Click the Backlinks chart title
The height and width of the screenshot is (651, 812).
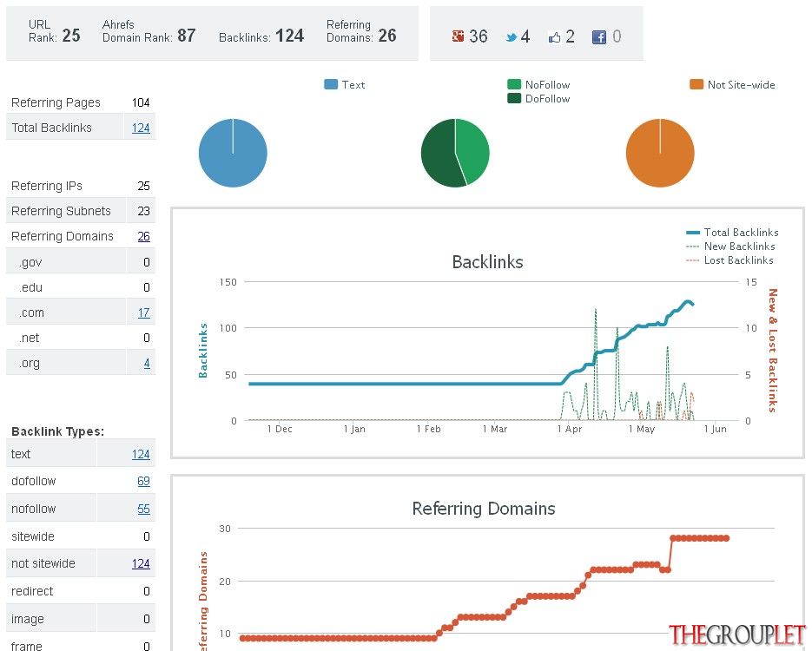(x=487, y=262)
